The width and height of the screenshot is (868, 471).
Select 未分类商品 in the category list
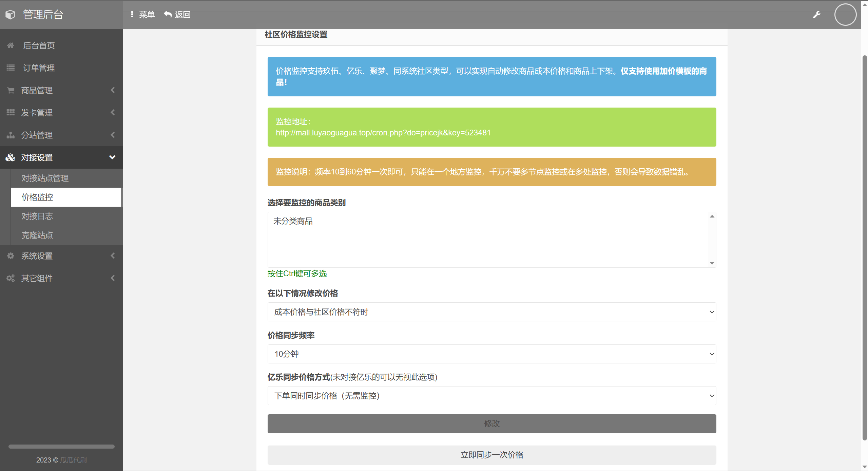pyautogui.click(x=293, y=221)
